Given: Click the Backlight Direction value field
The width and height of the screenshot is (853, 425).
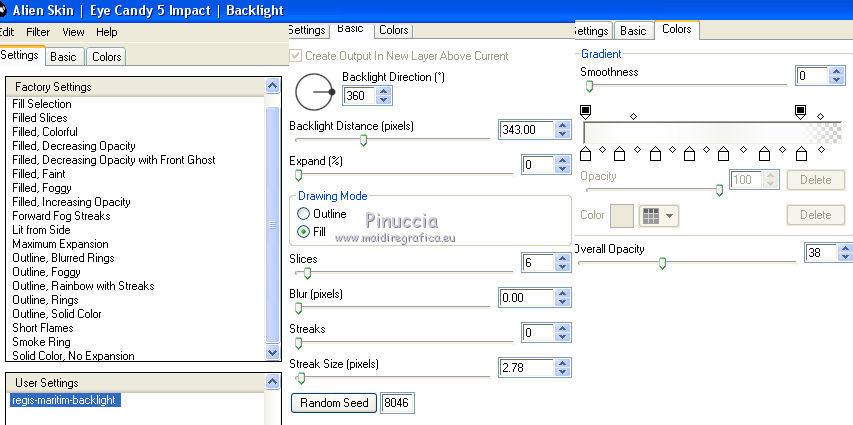Looking at the screenshot, I should coord(360,96).
